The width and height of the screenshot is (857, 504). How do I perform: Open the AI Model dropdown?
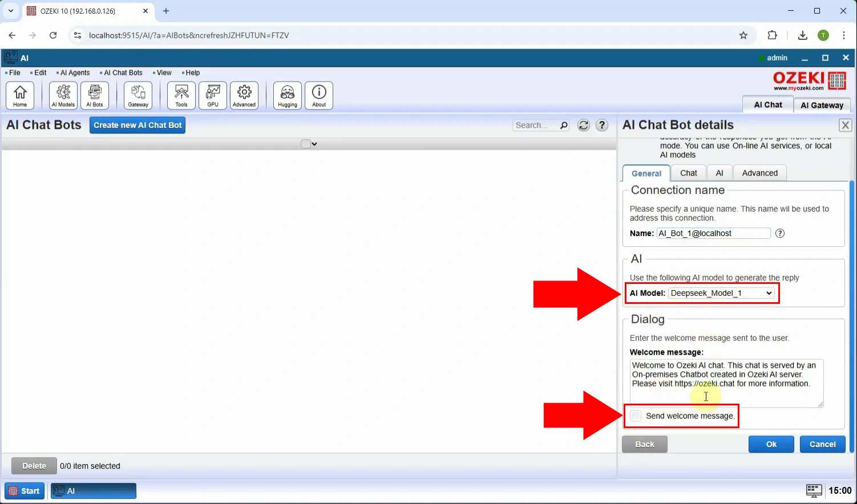pyautogui.click(x=721, y=293)
